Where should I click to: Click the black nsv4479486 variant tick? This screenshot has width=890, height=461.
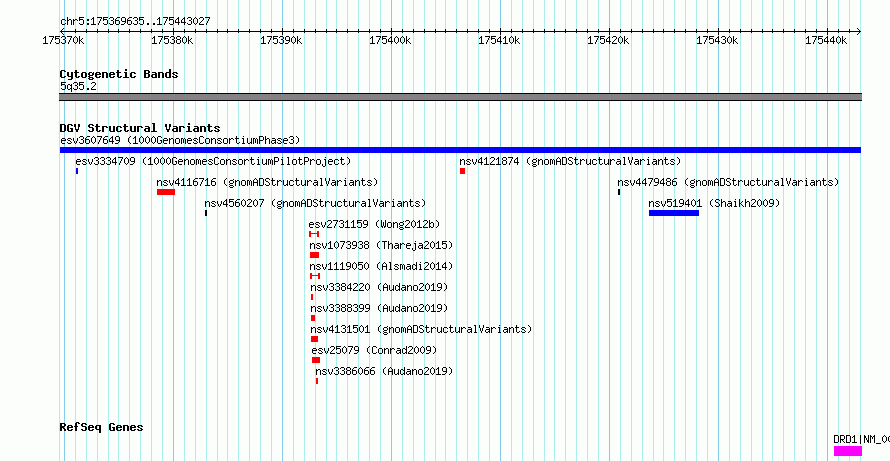(x=619, y=192)
